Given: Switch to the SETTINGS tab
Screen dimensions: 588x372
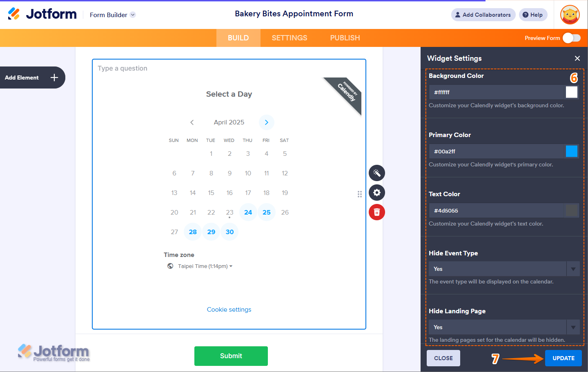Looking at the screenshot, I should [x=290, y=38].
